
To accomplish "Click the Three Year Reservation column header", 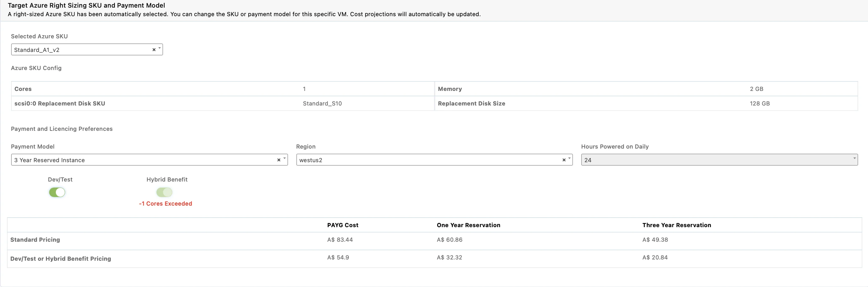I will pyautogui.click(x=677, y=225).
